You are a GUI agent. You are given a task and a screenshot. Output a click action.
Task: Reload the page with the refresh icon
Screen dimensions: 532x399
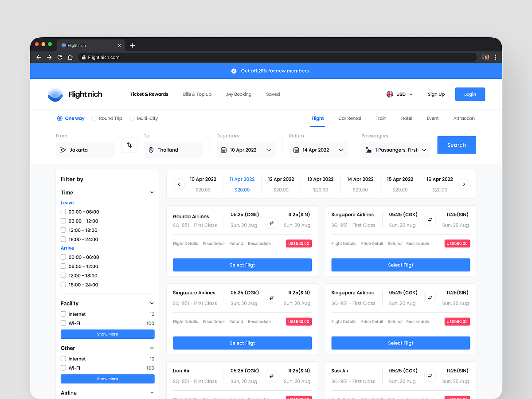click(x=60, y=57)
